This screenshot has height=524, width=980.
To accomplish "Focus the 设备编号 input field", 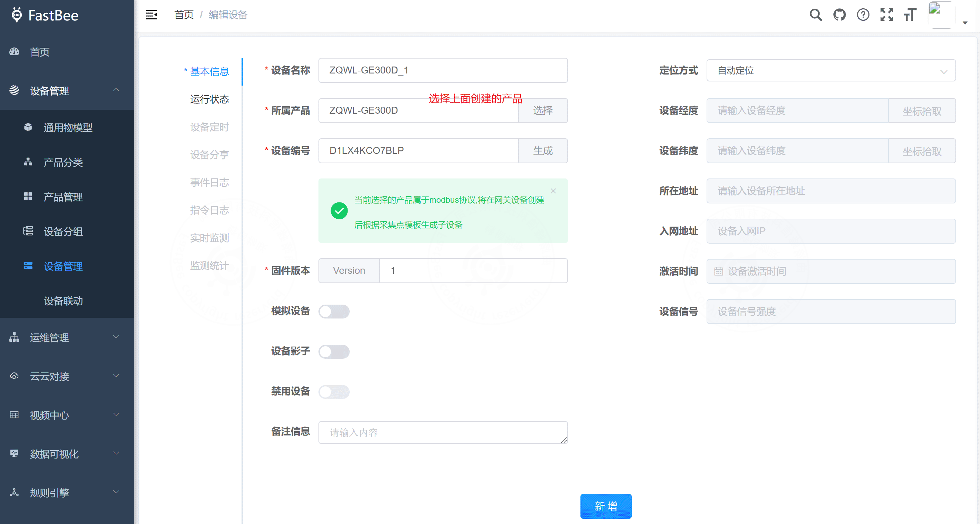I will click(419, 151).
